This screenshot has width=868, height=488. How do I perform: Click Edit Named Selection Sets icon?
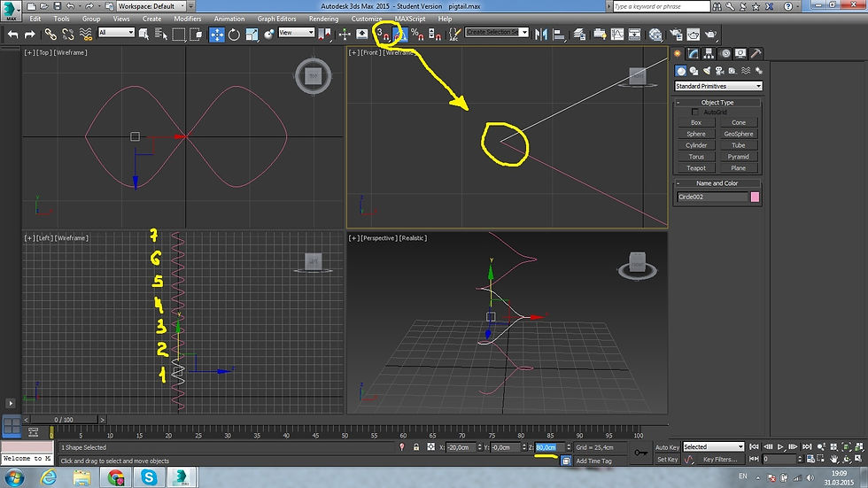coord(455,35)
